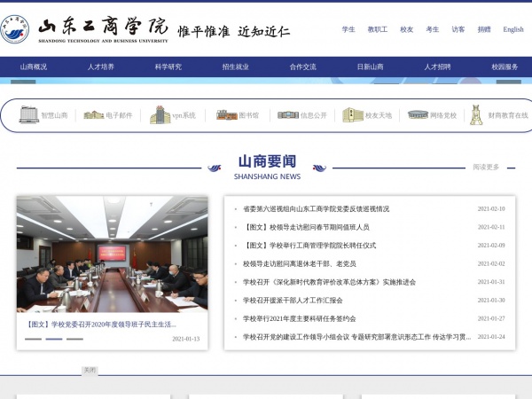Open caption 学校党委召开2020年度领导班子民主生活
This screenshot has height=399, width=532.
[x=101, y=325]
